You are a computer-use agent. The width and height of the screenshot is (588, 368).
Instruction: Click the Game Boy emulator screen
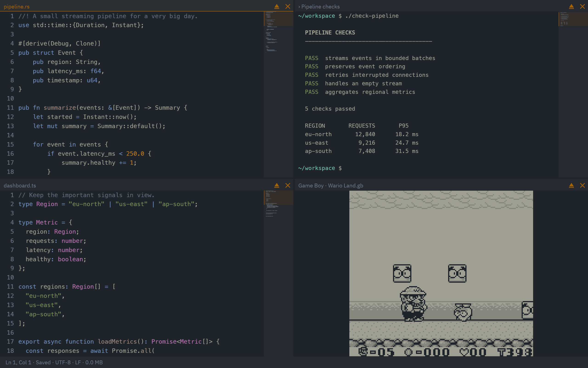tap(441, 273)
